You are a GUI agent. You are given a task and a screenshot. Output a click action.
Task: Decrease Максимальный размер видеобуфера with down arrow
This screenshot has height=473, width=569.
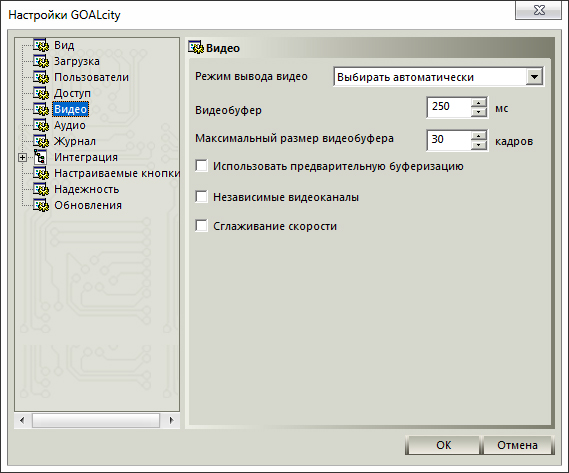tap(479, 145)
